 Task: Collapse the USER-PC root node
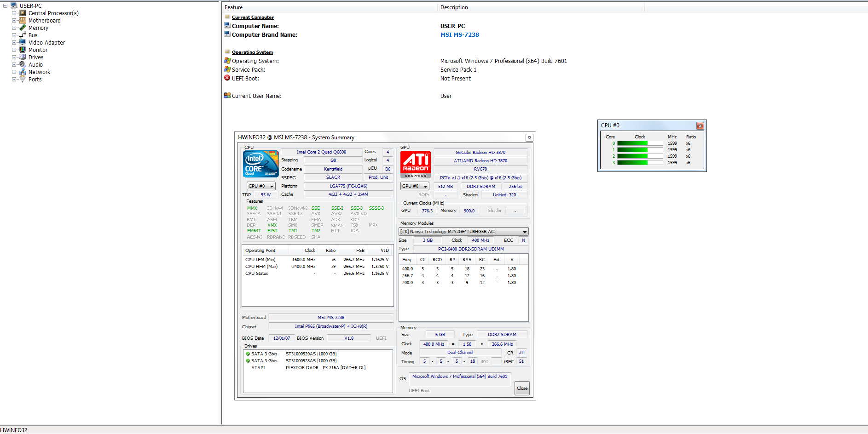tap(5, 6)
